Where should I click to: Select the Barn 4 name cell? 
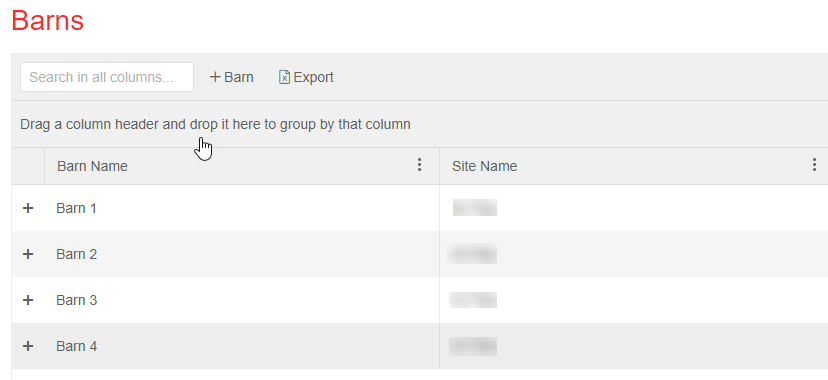pyautogui.click(x=77, y=346)
